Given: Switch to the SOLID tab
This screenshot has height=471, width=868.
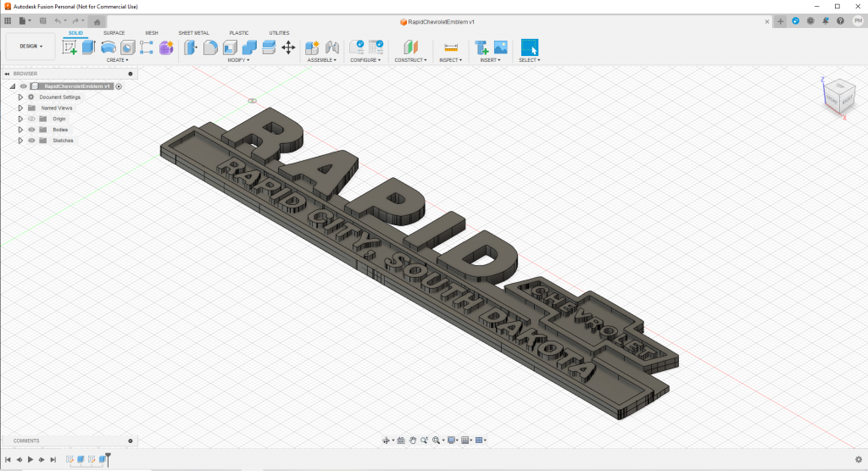Looking at the screenshot, I should pos(75,33).
